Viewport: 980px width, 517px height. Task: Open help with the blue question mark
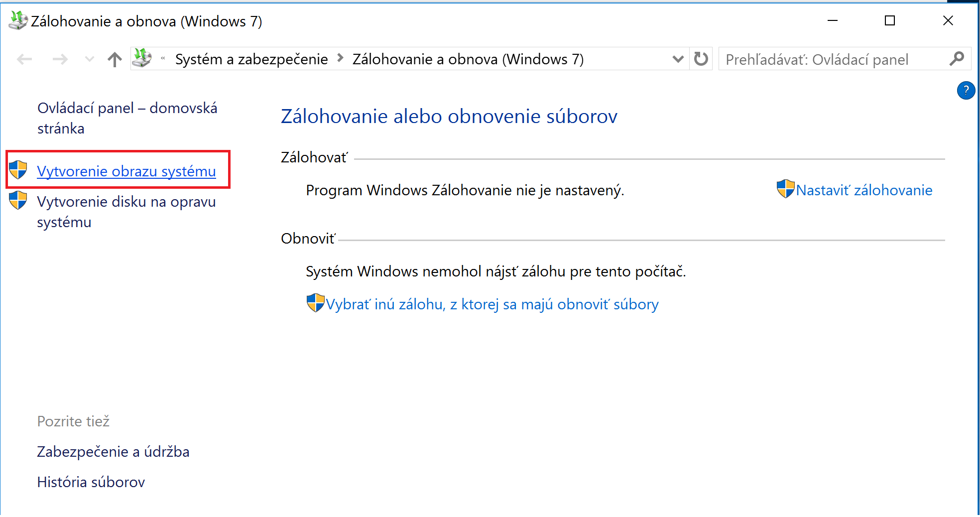[966, 91]
